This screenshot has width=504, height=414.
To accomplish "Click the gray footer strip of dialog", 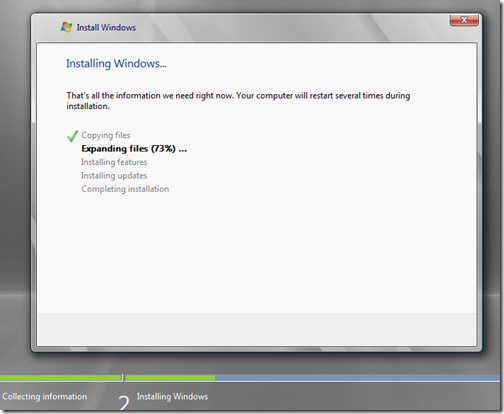I will pos(256,329).
